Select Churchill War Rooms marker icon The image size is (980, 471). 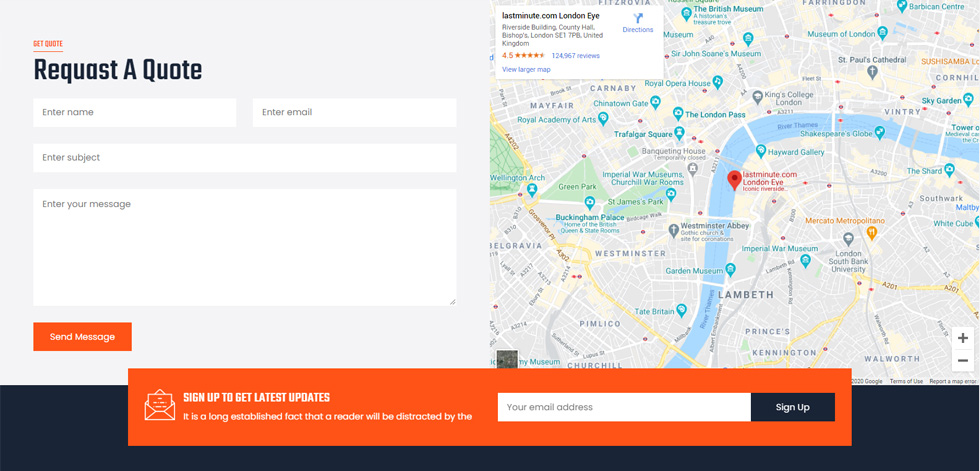point(671,194)
